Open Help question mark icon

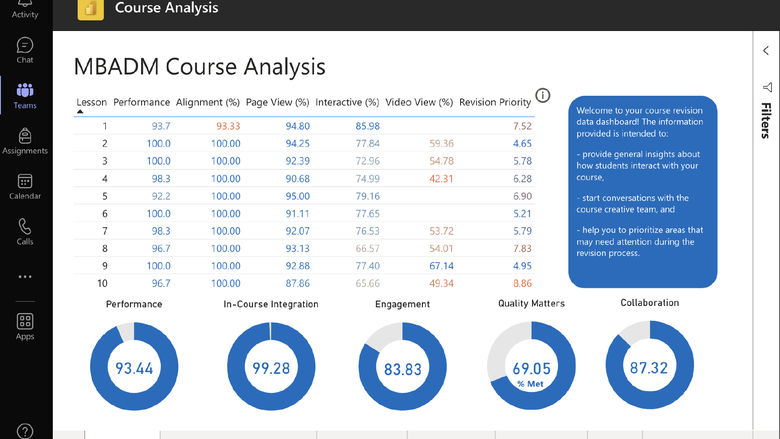point(25,431)
